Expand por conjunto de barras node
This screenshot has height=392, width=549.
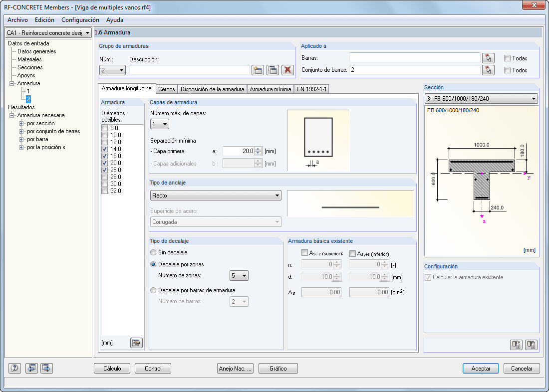pyautogui.click(x=21, y=131)
